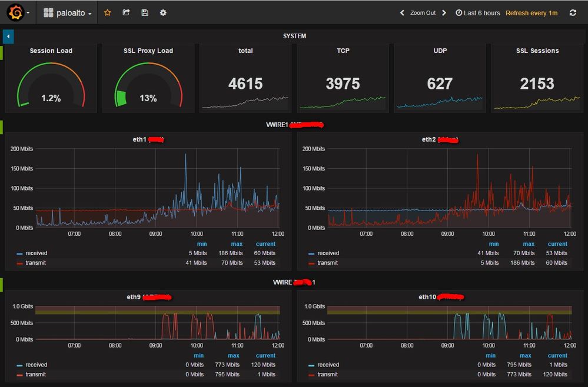Star the paloalto dashboard as favorite

point(107,12)
